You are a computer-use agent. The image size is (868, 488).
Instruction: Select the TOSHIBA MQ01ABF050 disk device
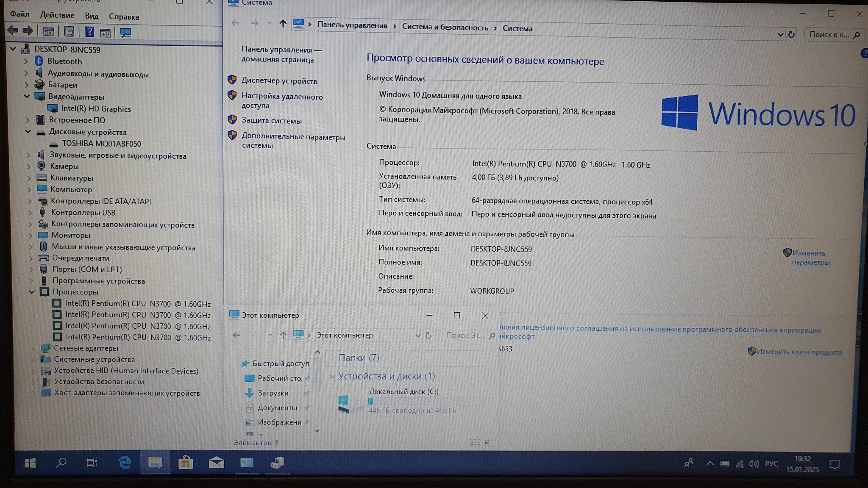pyautogui.click(x=101, y=144)
